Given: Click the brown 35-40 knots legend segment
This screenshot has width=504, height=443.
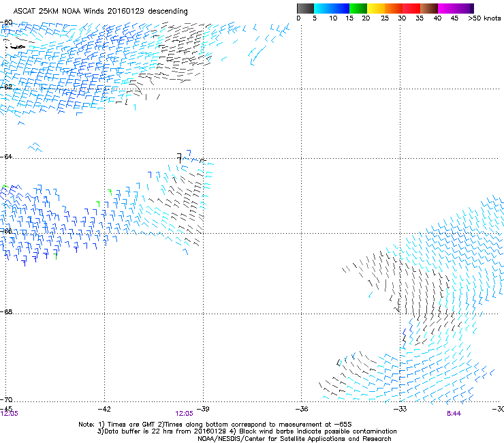Looking at the screenshot, I should click(x=429, y=8).
